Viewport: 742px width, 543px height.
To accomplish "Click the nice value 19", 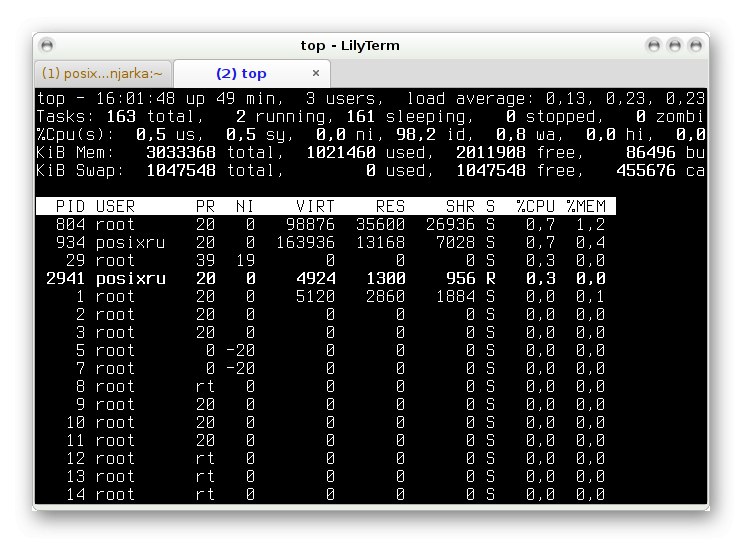I will click(x=245, y=260).
